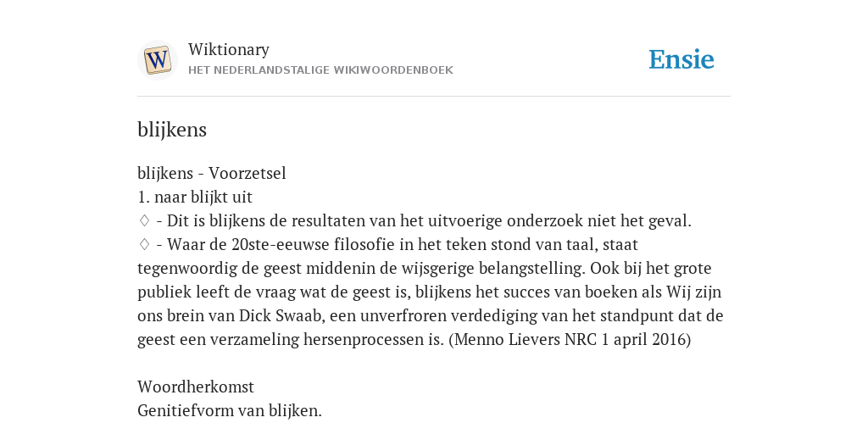Click the first diamond bullet symbol

tap(144, 220)
